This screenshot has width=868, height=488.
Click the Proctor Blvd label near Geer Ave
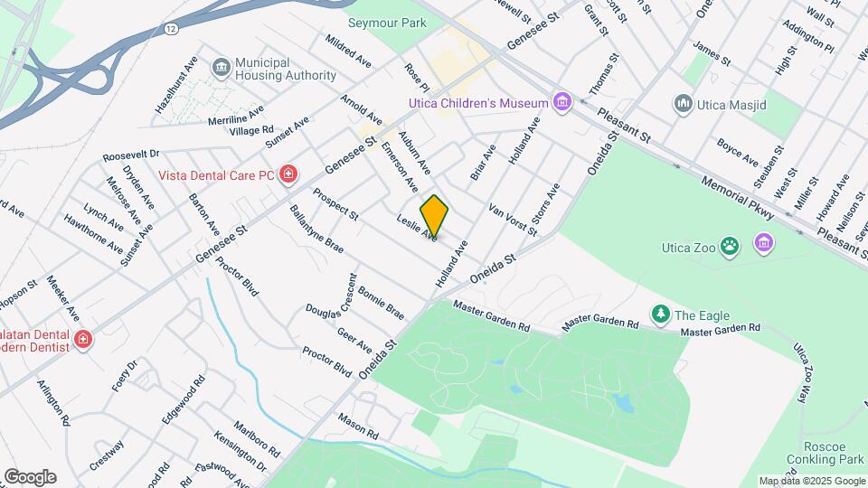coord(326,361)
